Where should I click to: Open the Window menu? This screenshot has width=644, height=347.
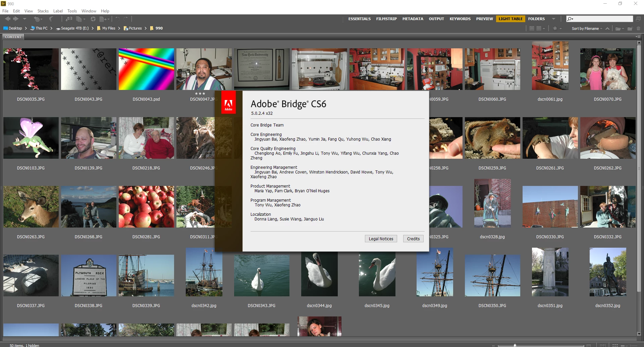(89, 11)
